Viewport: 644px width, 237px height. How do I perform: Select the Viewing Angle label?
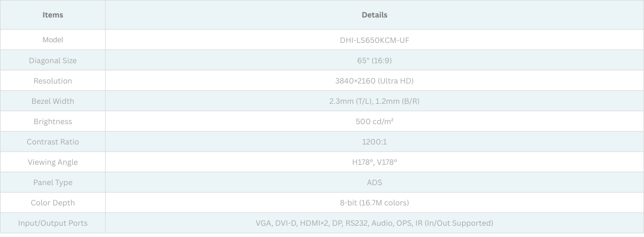click(x=53, y=162)
